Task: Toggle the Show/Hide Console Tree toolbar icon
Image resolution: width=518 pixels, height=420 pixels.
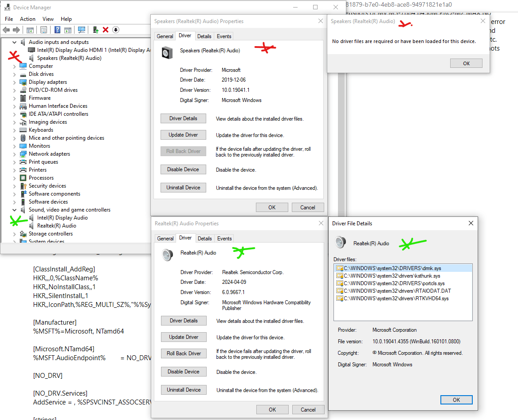Action: point(30,30)
